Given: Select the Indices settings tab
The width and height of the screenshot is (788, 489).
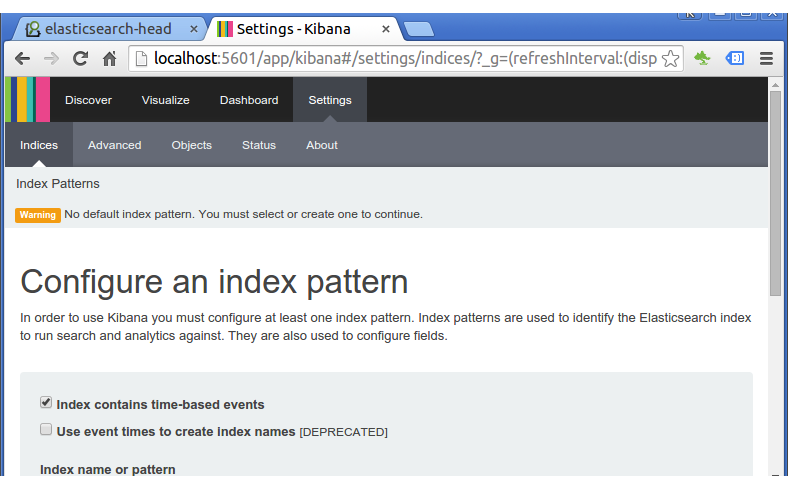Looking at the screenshot, I should point(39,145).
